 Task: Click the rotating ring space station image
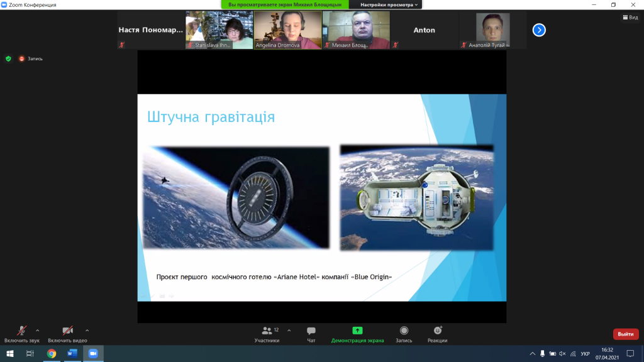pos(236,197)
